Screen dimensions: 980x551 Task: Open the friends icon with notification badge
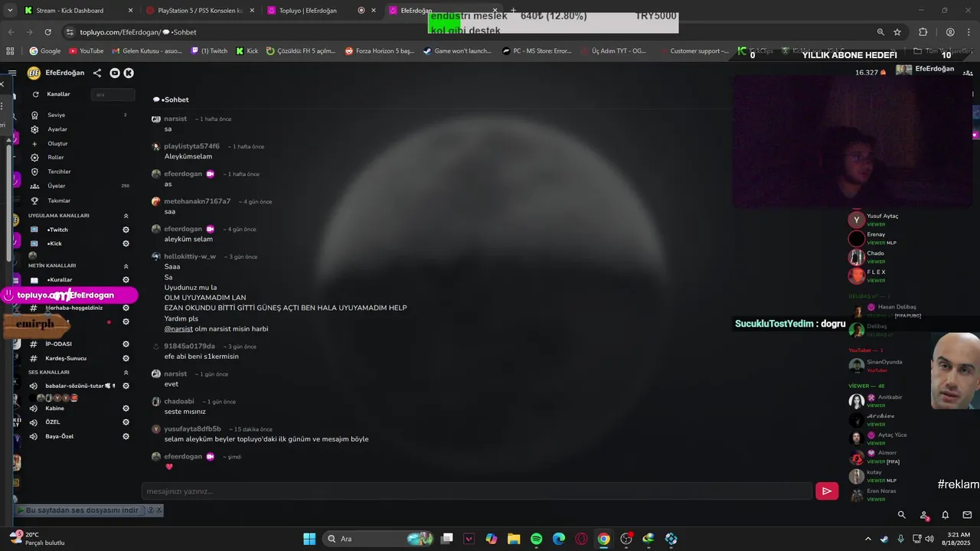[924, 515]
